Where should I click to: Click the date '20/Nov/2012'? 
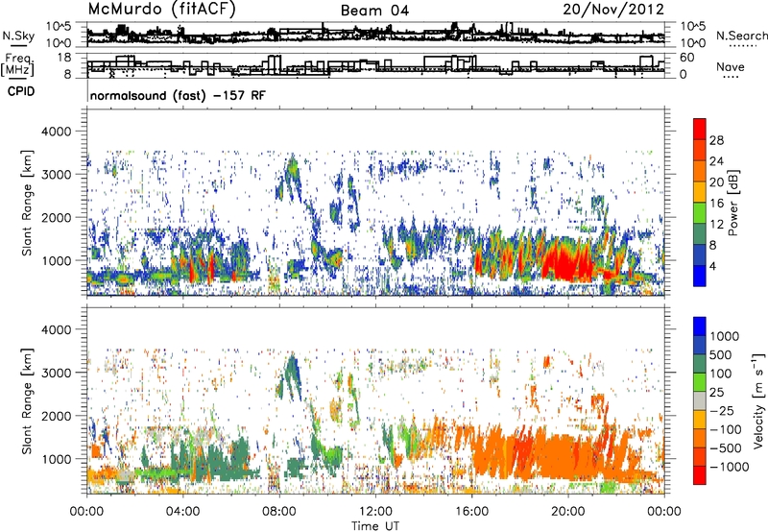point(613,10)
